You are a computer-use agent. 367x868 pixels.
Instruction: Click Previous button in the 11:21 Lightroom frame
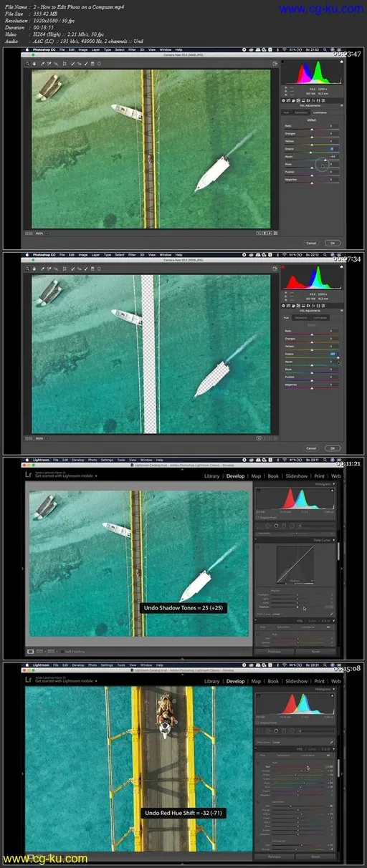274,652
